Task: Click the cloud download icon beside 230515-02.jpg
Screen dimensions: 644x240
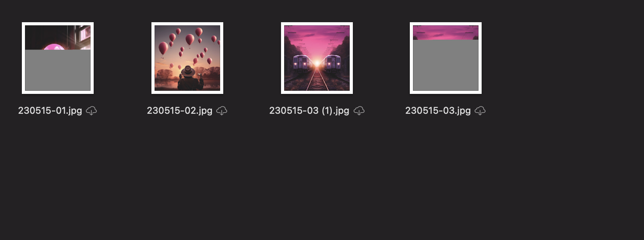Action: pyautogui.click(x=222, y=111)
